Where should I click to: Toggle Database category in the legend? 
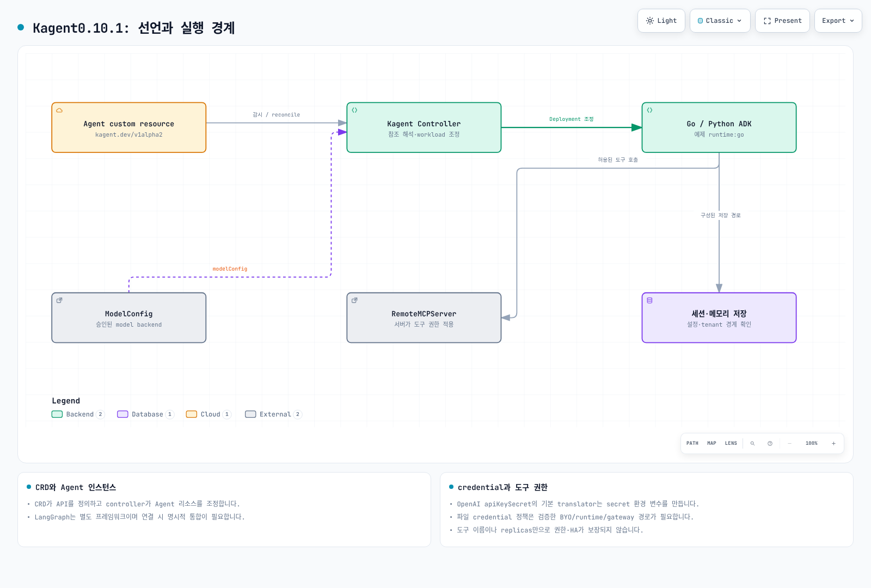tap(145, 414)
